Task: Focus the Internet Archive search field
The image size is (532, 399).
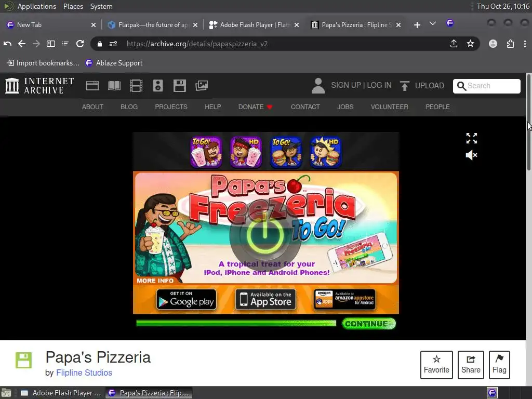Action: (x=486, y=86)
